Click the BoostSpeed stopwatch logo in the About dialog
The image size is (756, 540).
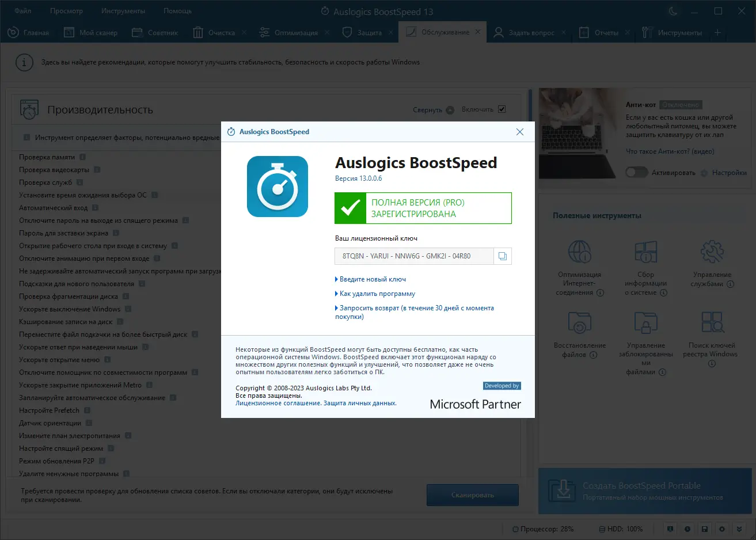278,187
